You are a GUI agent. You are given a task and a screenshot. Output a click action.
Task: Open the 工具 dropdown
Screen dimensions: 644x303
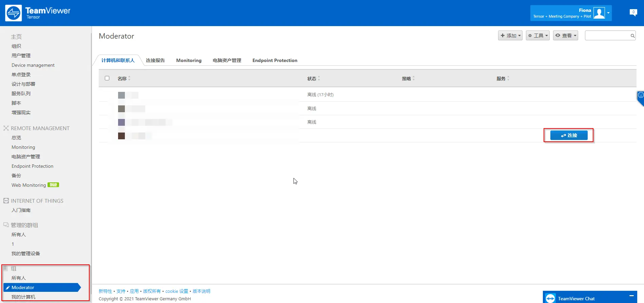point(538,36)
